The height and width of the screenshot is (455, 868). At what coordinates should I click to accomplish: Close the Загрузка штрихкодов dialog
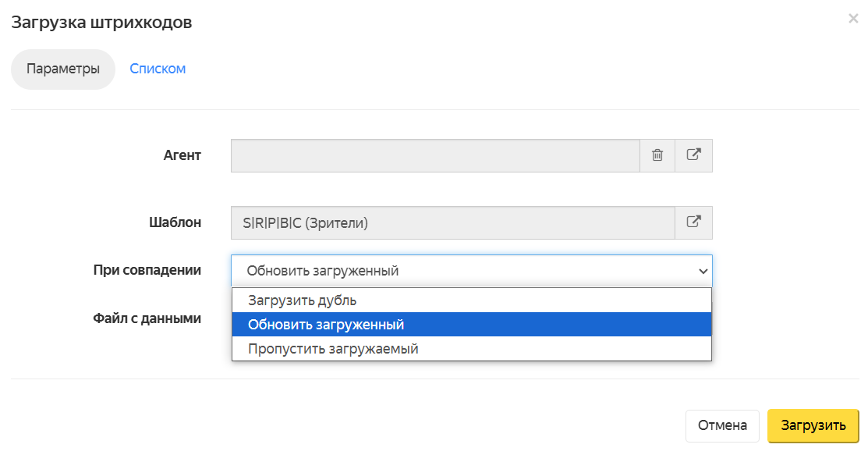[853, 19]
